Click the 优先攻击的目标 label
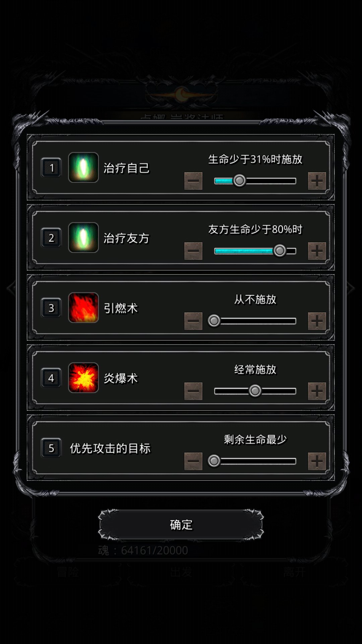Viewport: 362px width, 644px height. tap(110, 448)
